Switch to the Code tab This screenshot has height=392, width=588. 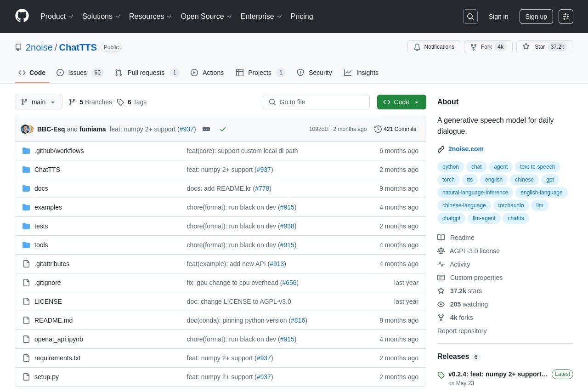(32, 73)
